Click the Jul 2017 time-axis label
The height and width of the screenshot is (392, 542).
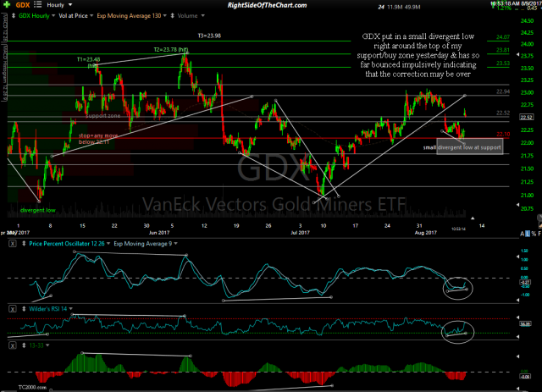[x=300, y=233]
